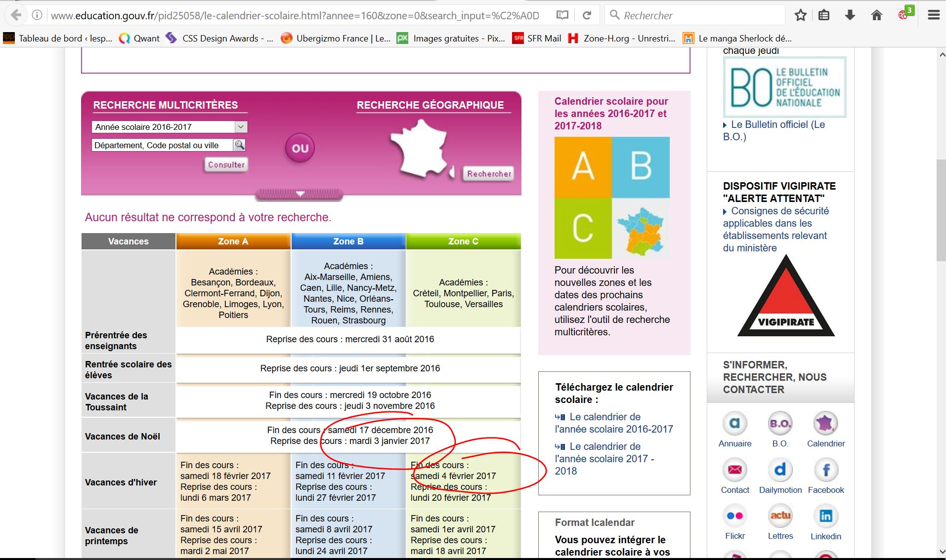This screenshot has height=560, width=946.
Task: Click the A B C zones map image
Action: point(612,198)
